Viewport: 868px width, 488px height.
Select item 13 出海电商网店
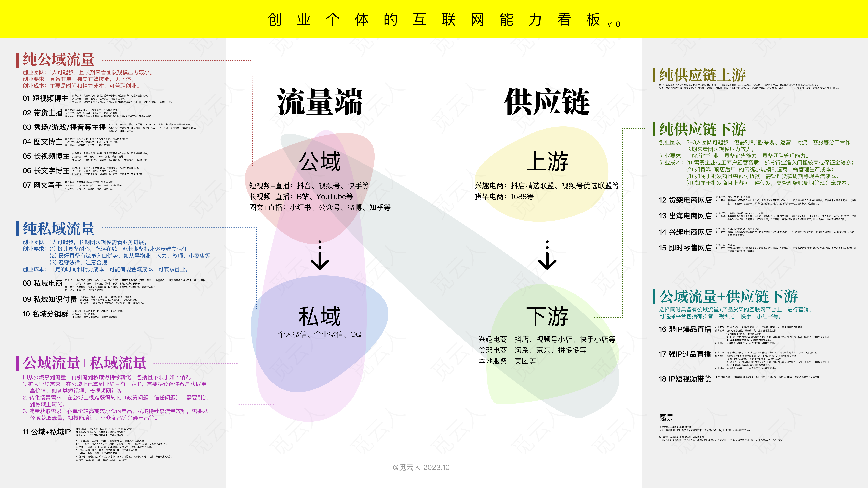pyautogui.click(x=685, y=216)
